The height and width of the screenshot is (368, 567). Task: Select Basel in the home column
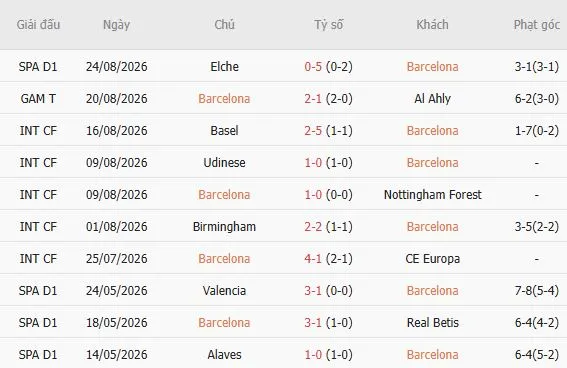[x=224, y=130]
